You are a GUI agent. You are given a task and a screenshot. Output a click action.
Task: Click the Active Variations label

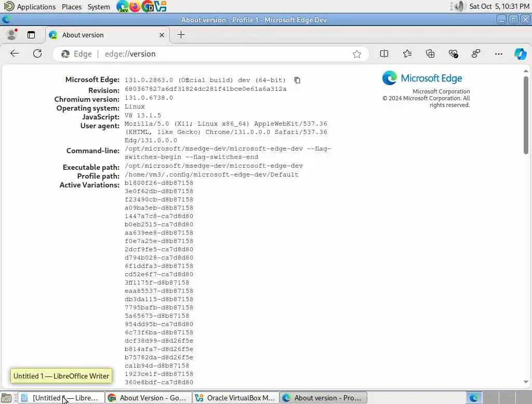(x=89, y=185)
